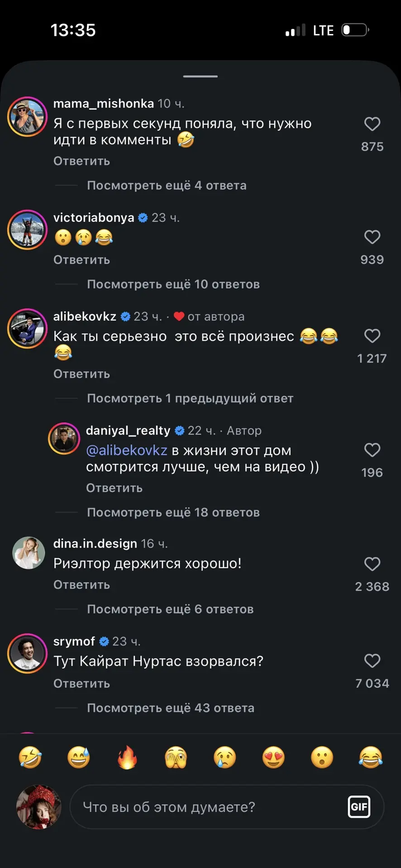Tap the heart on dina.in.design's comment
This screenshot has height=868, width=401.
coord(372,564)
